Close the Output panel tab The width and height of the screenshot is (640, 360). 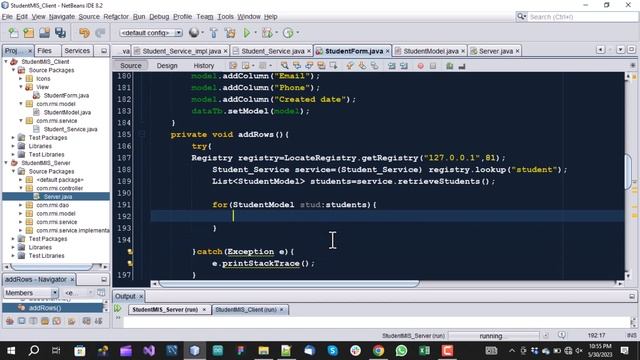coord(141,296)
